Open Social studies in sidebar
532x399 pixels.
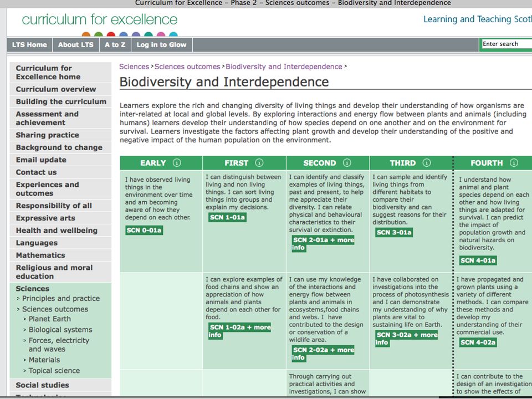tap(60, 385)
